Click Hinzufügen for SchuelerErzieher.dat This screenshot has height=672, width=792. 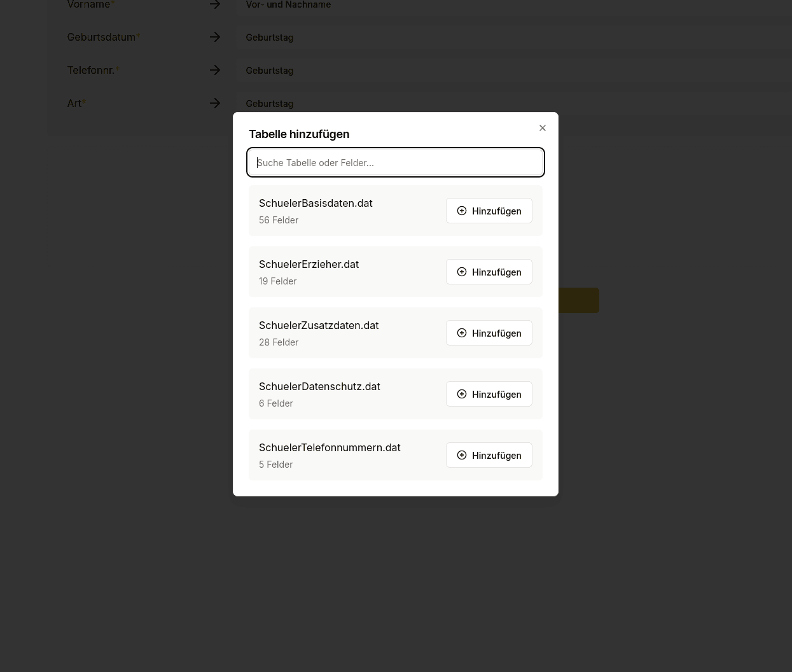click(x=489, y=272)
